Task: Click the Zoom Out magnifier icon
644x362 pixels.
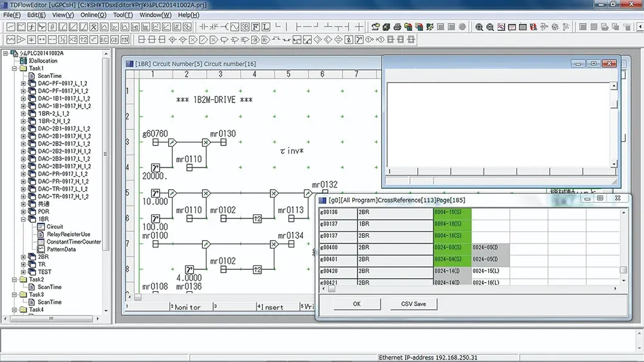Action: (x=490, y=27)
